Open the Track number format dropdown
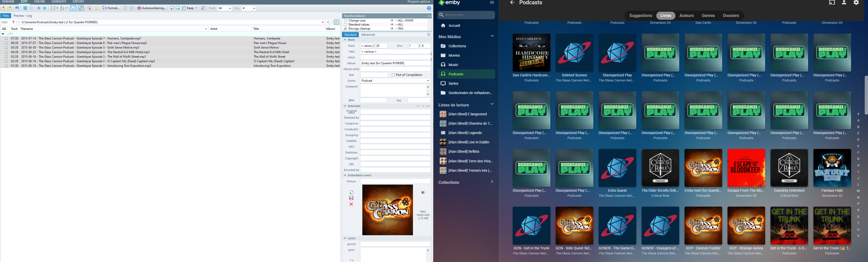Image resolution: width=868 pixels, height=262 pixels. 230,8
